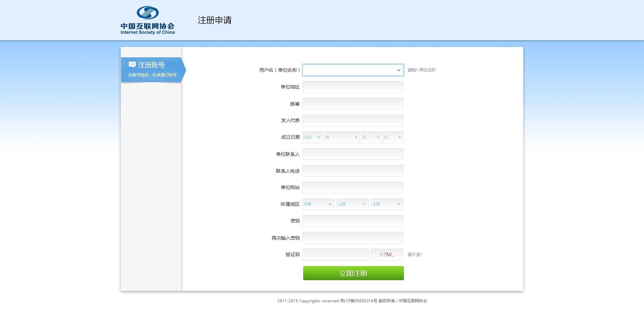This screenshot has width=644, height=311.
Task: Focus the 邮箱 input field
Action: tap(353, 104)
